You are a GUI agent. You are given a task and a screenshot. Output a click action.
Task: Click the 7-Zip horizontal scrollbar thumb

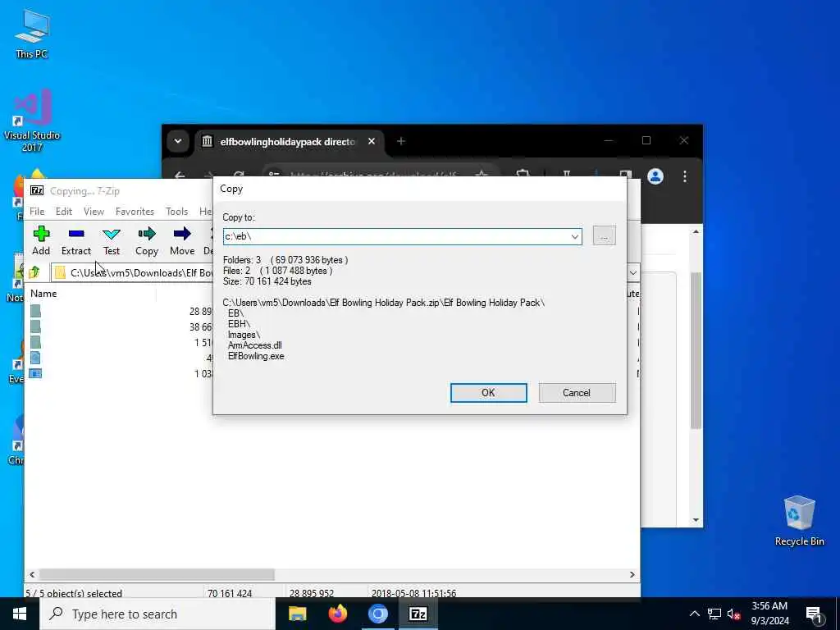tap(157, 574)
